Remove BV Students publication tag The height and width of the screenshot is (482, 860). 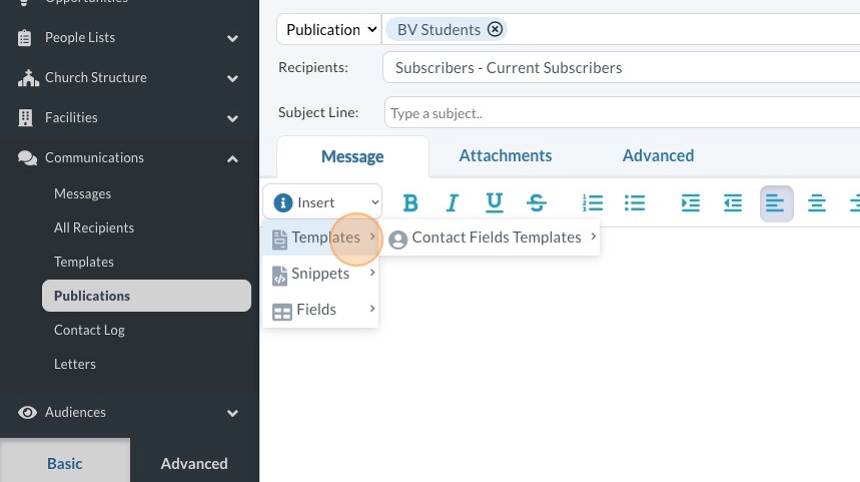point(495,29)
